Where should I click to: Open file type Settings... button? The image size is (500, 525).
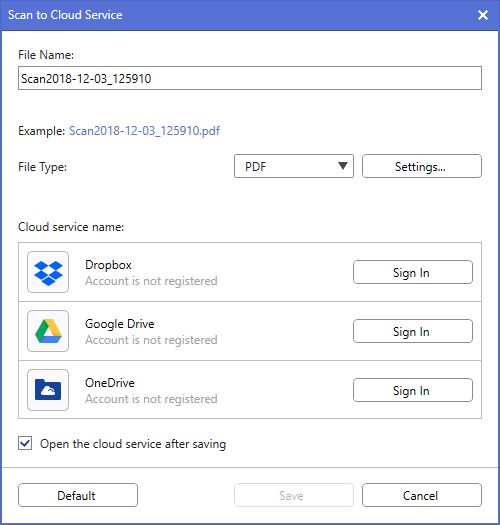(422, 166)
